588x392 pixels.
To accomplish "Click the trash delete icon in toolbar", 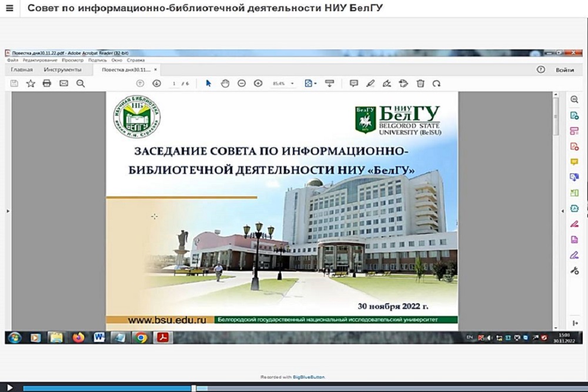I will (x=420, y=83).
